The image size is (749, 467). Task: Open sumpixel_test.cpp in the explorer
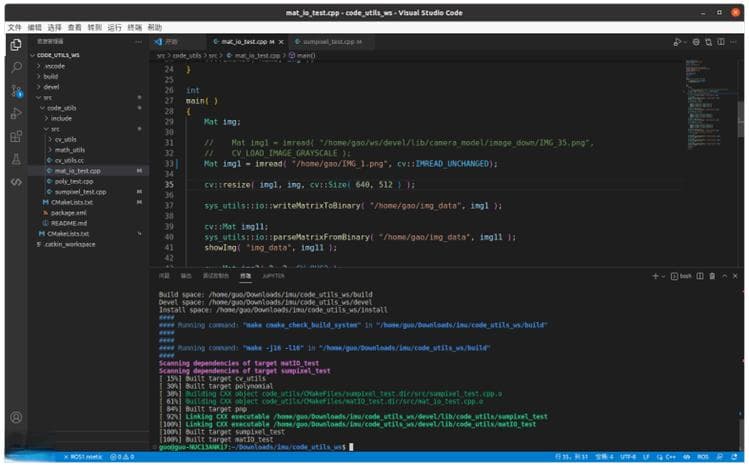coord(88,192)
